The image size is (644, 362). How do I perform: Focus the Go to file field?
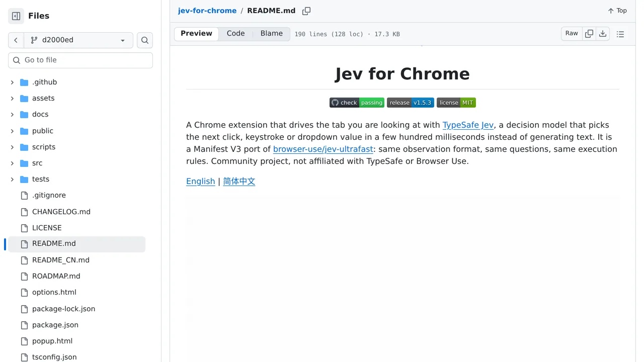[80, 60]
